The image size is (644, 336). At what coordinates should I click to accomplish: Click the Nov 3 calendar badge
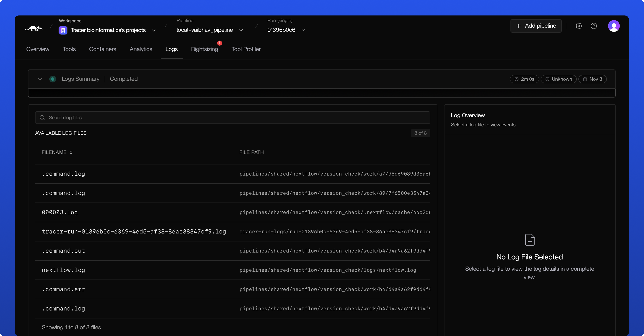click(593, 79)
